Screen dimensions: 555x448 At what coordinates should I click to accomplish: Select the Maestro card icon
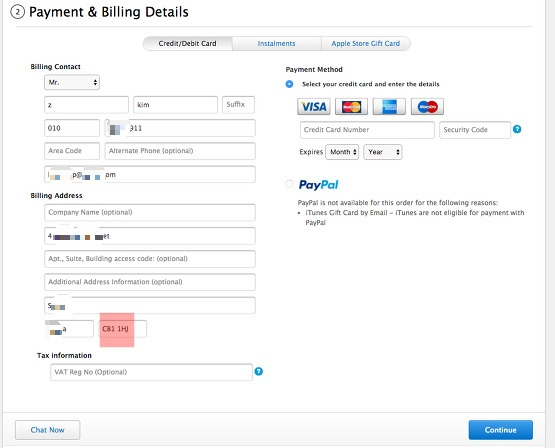pos(427,107)
